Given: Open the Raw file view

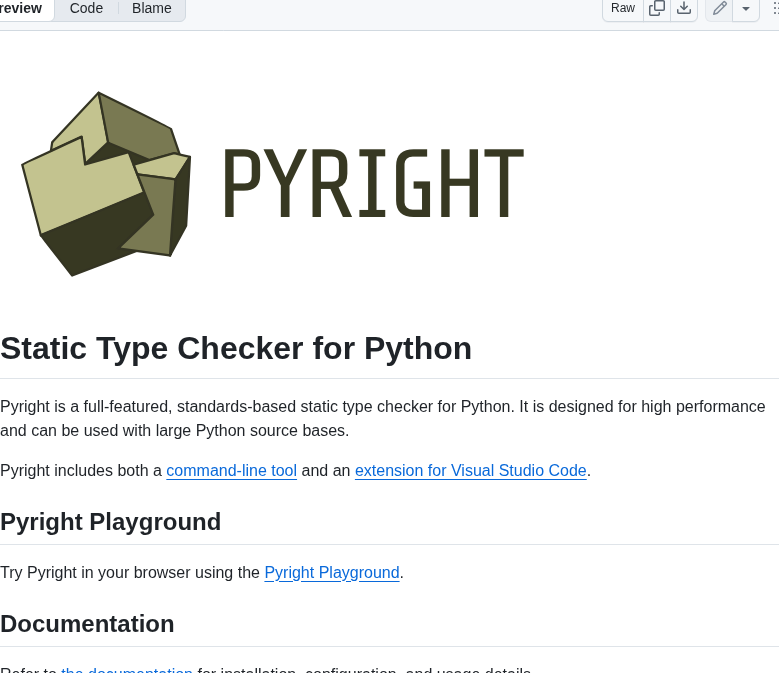Looking at the screenshot, I should point(623,8).
